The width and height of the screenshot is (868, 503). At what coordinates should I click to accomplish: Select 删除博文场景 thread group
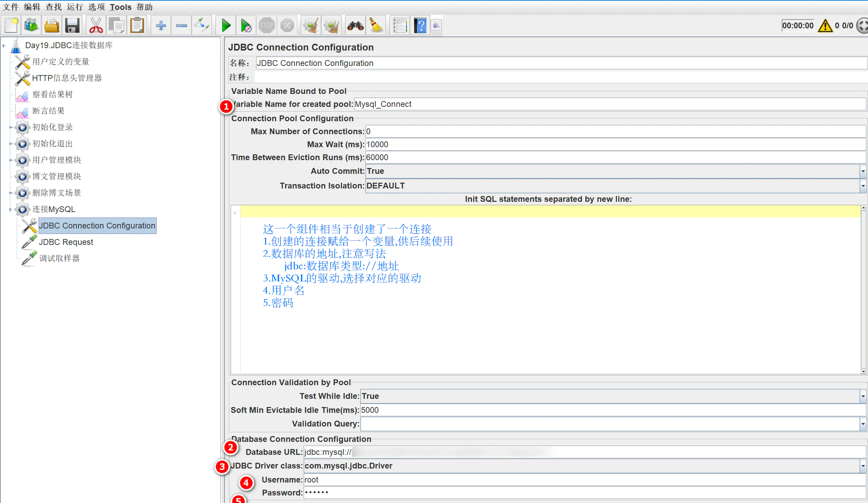[57, 193]
